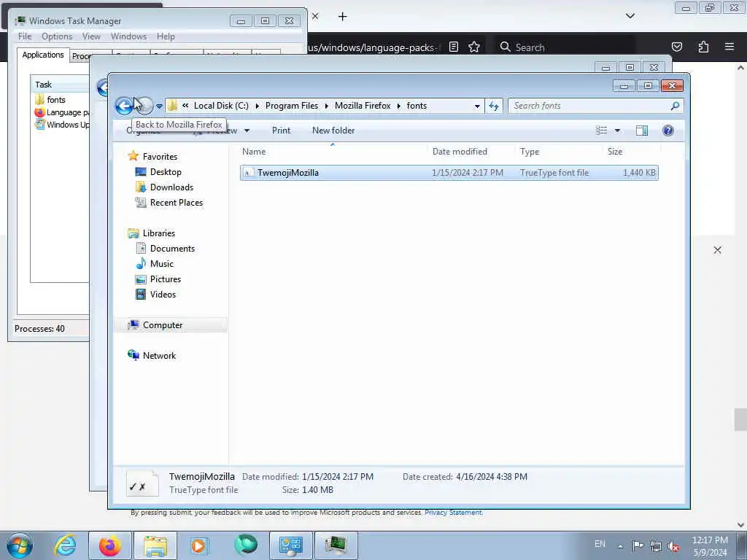Open Task Manager Help menu

coord(166,36)
